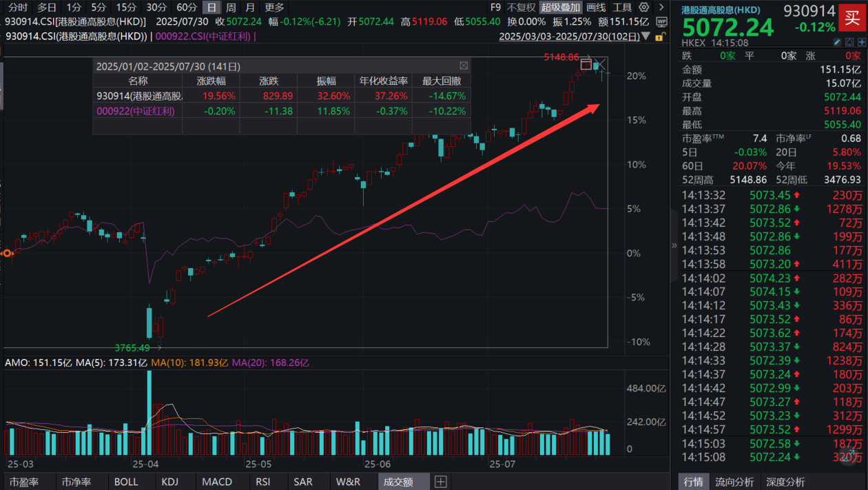Open the settings gear in the toolbar
This screenshot has width=868, height=490.
pos(644,8)
